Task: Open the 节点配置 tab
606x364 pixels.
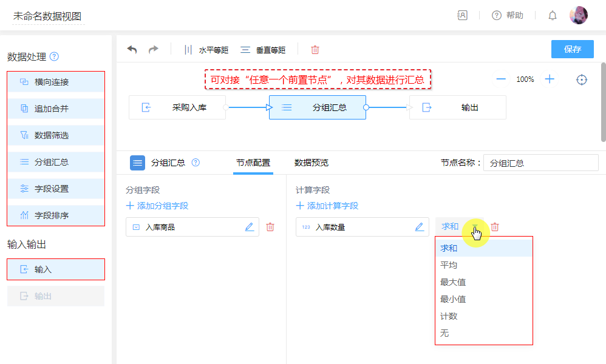Action: 253,163
